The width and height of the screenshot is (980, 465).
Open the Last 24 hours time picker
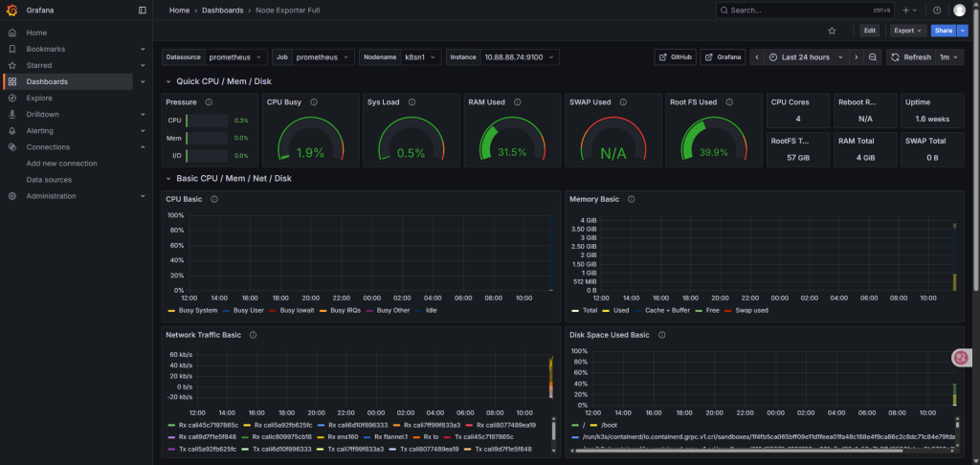click(x=805, y=57)
